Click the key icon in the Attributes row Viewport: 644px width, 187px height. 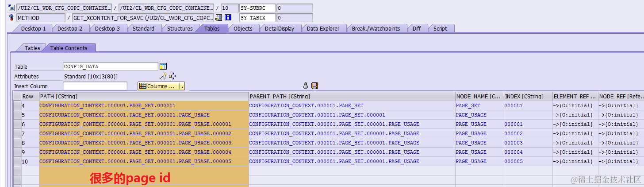click(x=163, y=76)
